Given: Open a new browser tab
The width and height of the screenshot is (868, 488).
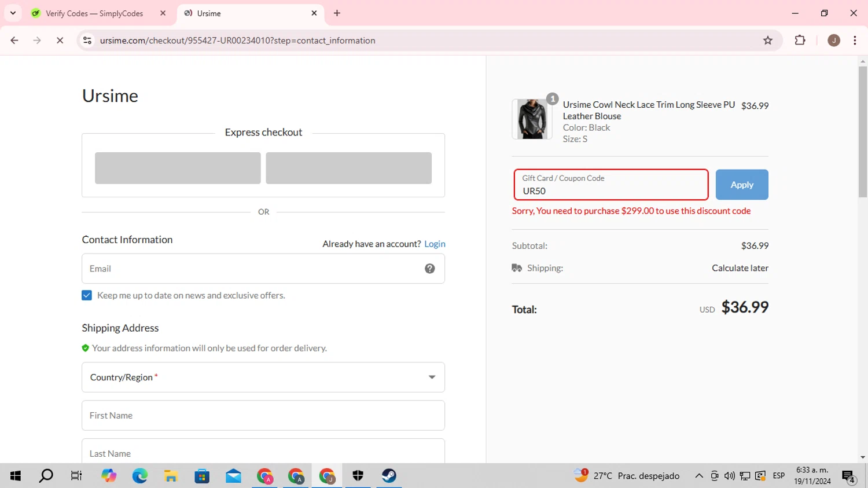Looking at the screenshot, I should 337,13.
